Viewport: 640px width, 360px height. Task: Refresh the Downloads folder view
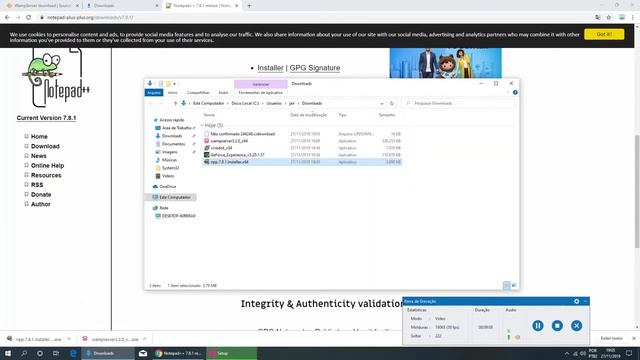[391, 103]
